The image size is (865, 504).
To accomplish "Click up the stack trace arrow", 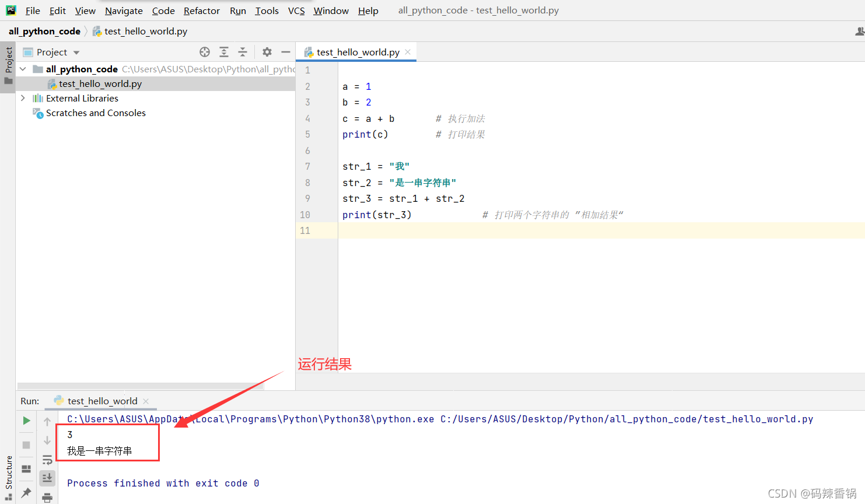I will [x=47, y=421].
